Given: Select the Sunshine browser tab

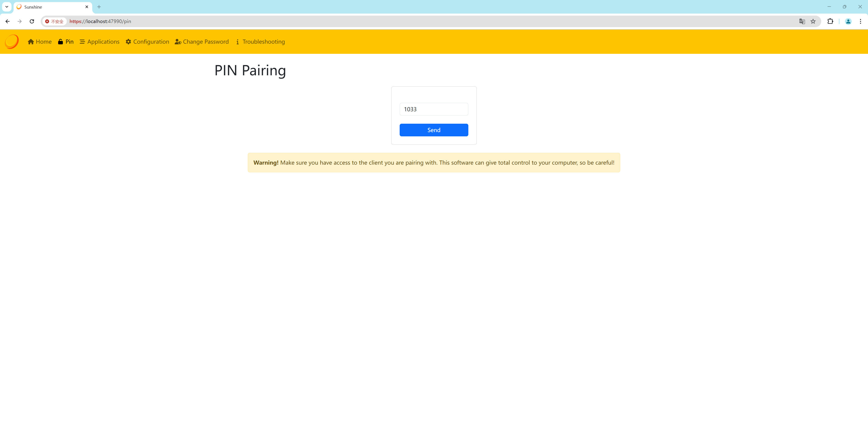Looking at the screenshot, I should click(53, 7).
